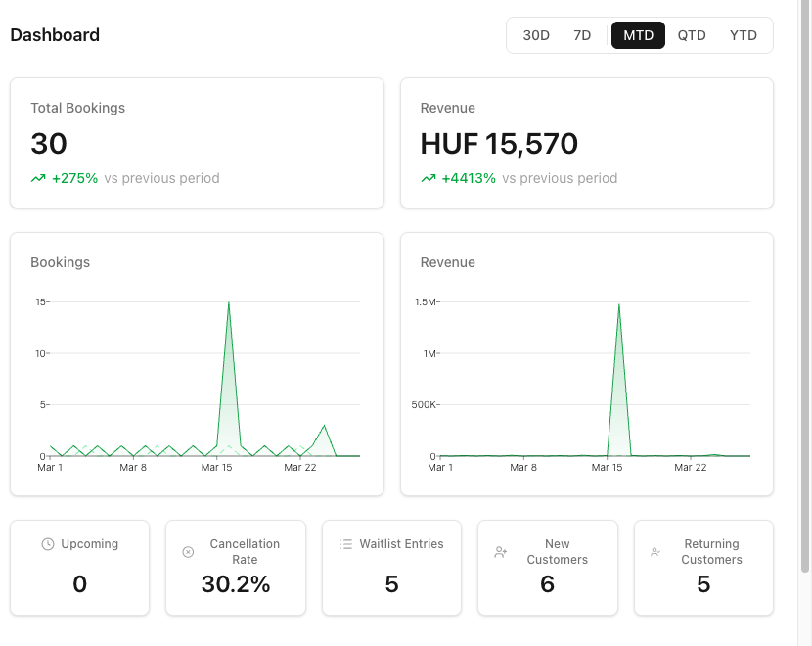The width and height of the screenshot is (812, 646).
Task: Click the Upcoming value 0
Action: coord(80,584)
